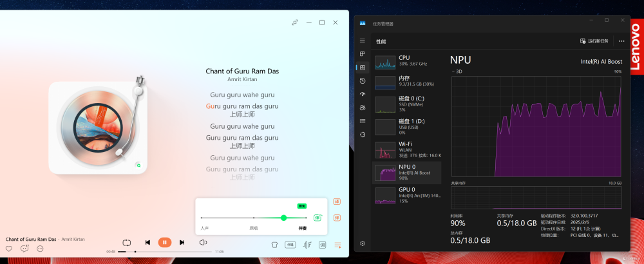The height and width of the screenshot is (264, 644).
Task: Click first lyric line Guru guru wahe guru
Action: (242, 95)
